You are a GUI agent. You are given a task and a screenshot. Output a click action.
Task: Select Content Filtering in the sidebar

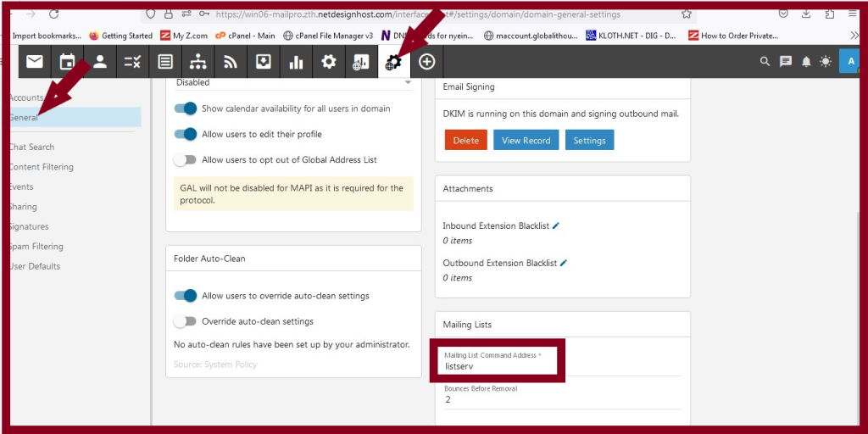pyautogui.click(x=42, y=167)
